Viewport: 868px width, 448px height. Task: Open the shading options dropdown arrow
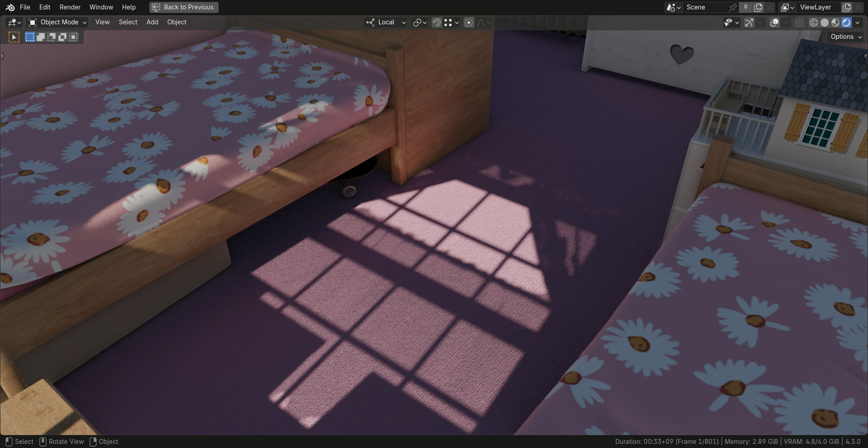(858, 22)
